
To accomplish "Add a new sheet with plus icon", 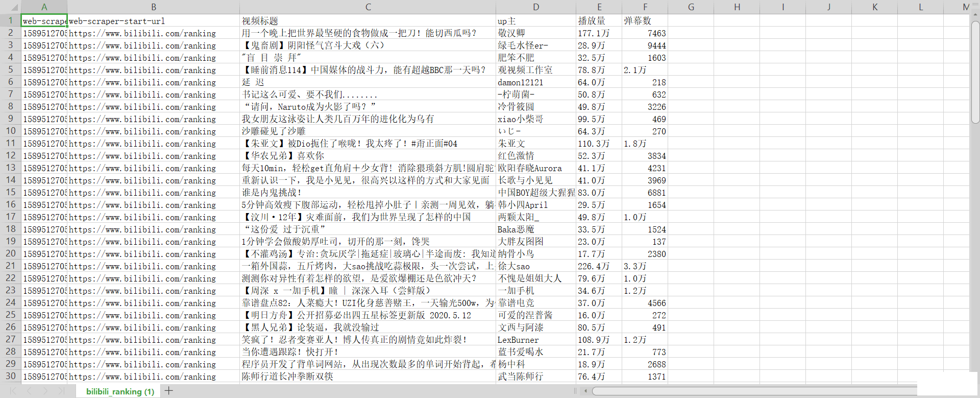I will tap(169, 391).
